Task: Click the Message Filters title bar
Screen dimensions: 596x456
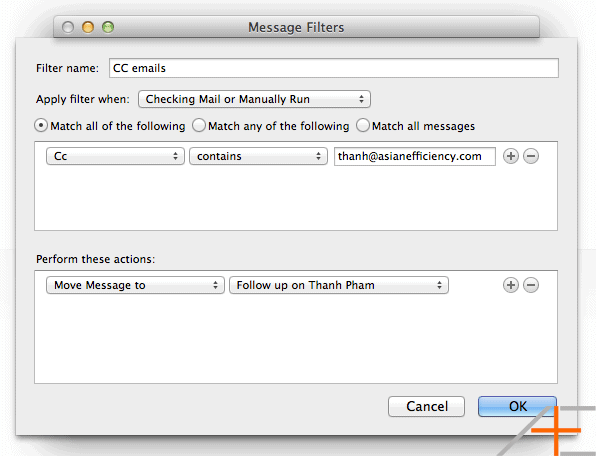Action: (x=296, y=27)
